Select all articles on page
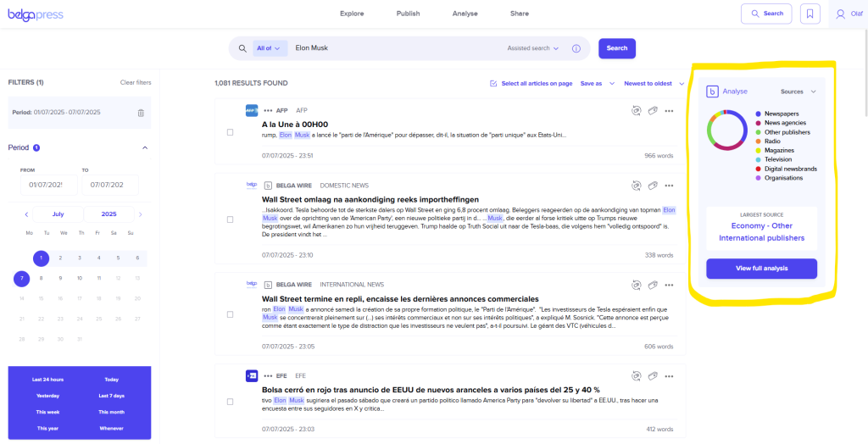 point(531,83)
